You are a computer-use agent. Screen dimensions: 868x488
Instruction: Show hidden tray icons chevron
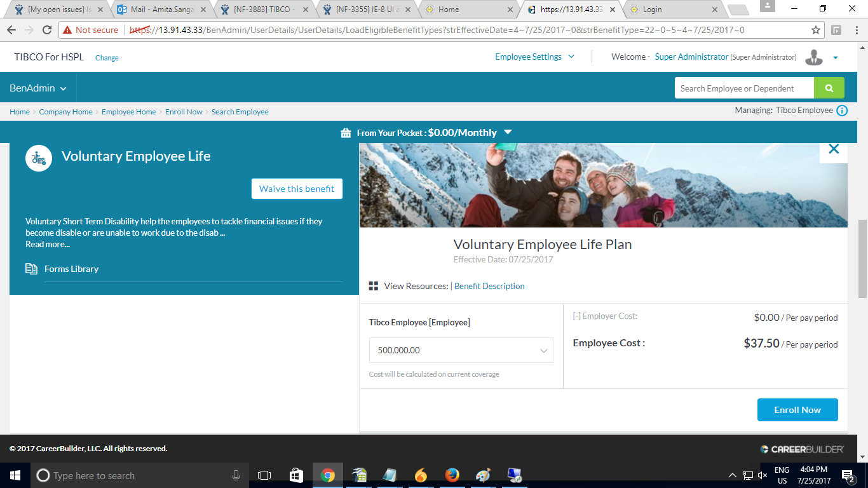point(733,475)
